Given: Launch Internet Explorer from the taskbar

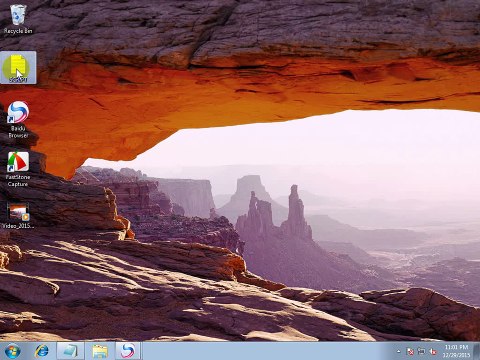Looking at the screenshot, I should pyautogui.click(x=42, y=351).
